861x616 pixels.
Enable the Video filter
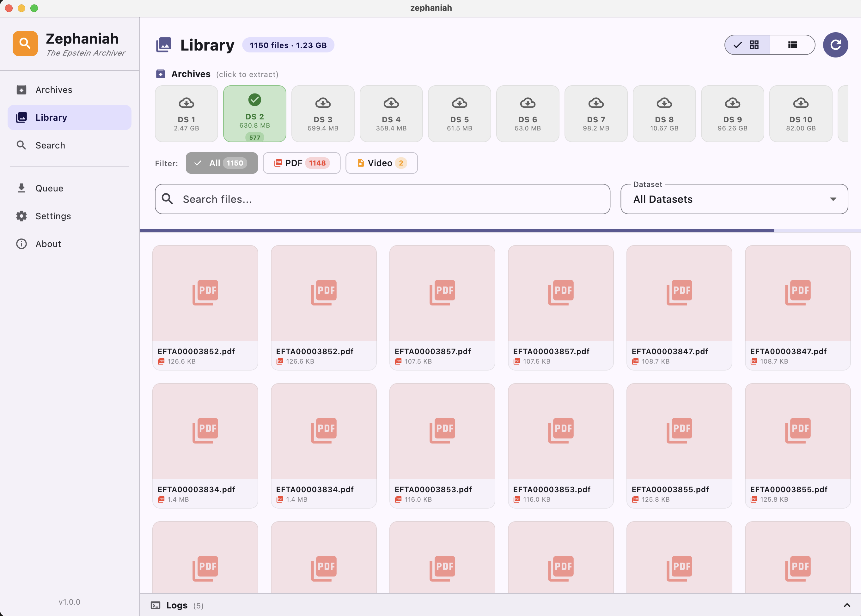381,163
